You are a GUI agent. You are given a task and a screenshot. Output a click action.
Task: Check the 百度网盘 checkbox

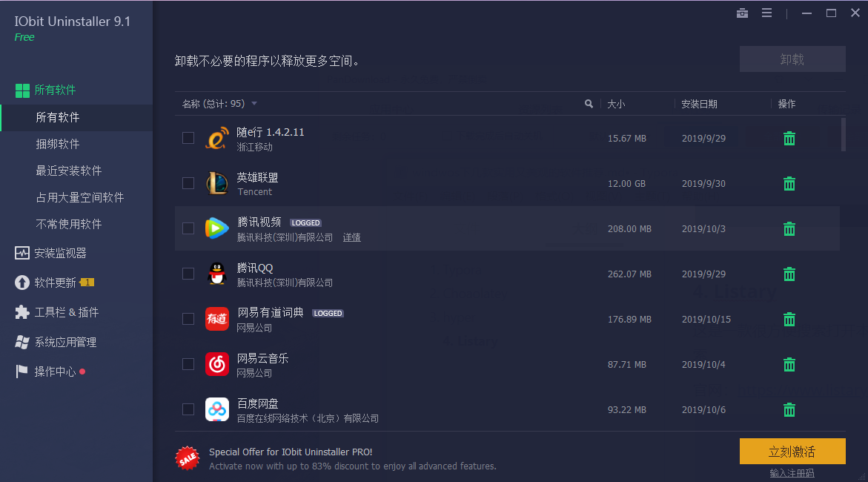tap(188, 409)
